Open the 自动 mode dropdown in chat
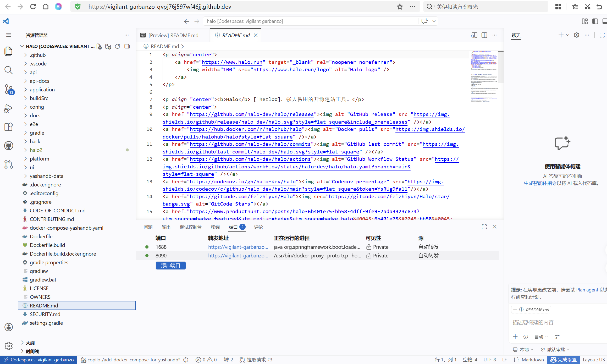The image size is (607, 364). [x=541, y=337]
